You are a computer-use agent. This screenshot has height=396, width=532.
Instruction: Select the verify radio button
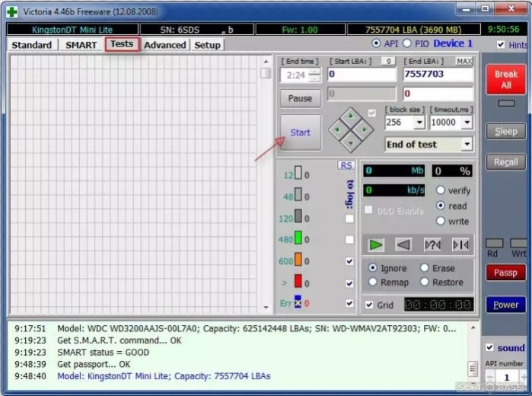click(x=441, y=190)
